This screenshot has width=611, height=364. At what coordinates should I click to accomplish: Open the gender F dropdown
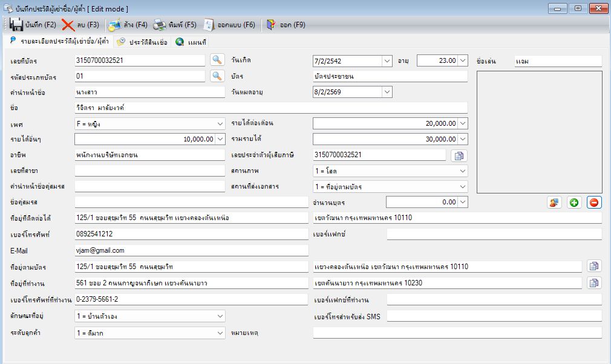pos(220,124)
